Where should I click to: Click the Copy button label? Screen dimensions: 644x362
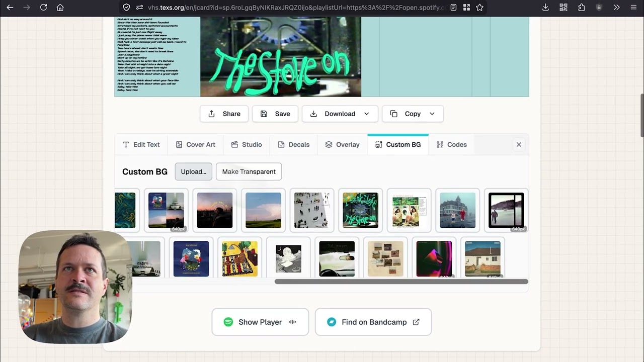pos(413,114)
